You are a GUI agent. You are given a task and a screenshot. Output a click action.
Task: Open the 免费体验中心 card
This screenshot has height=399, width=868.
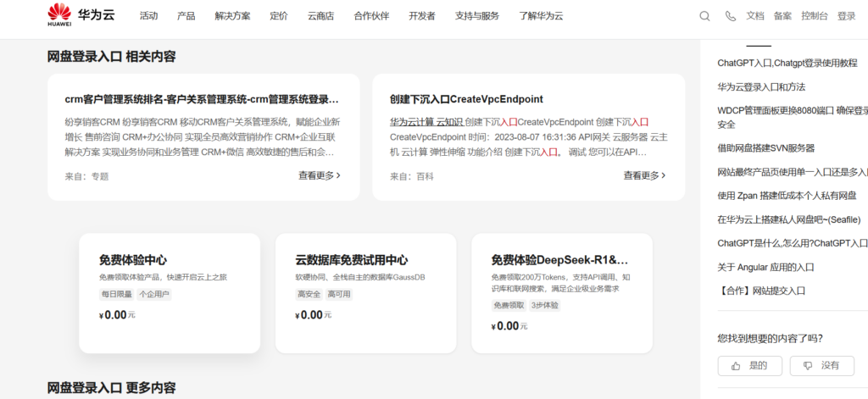pos(170,293)
